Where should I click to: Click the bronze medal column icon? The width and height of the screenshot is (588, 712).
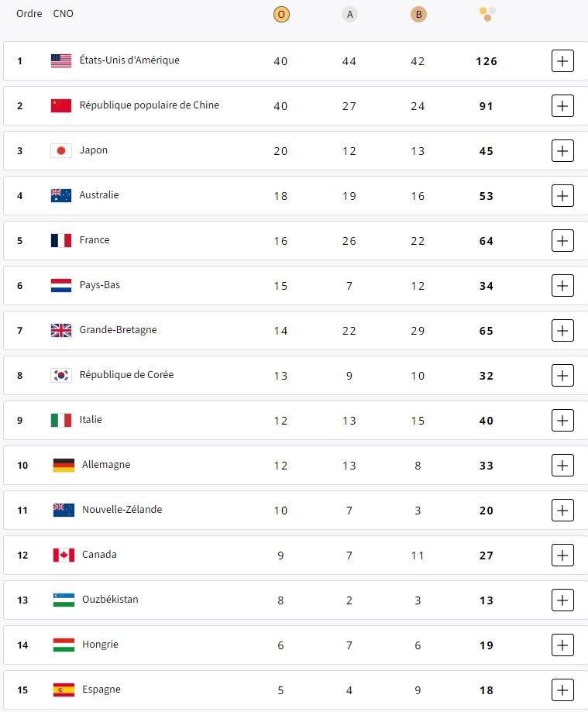(418, 15)
